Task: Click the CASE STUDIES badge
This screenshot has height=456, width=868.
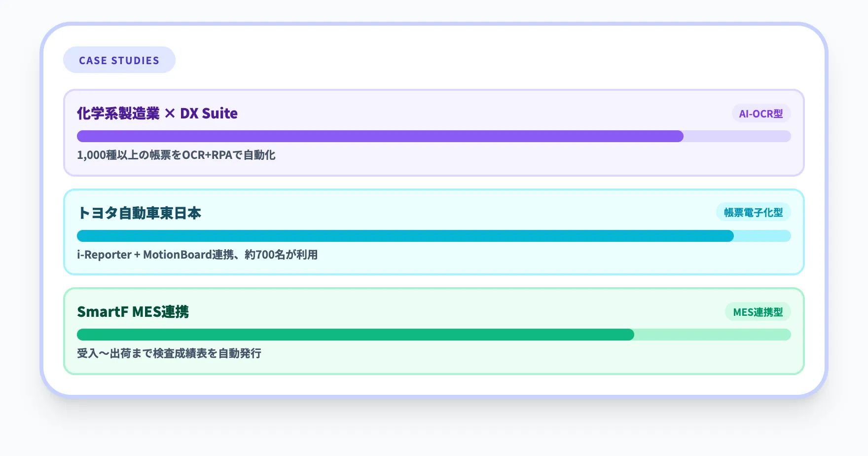Action: (119, 60)
